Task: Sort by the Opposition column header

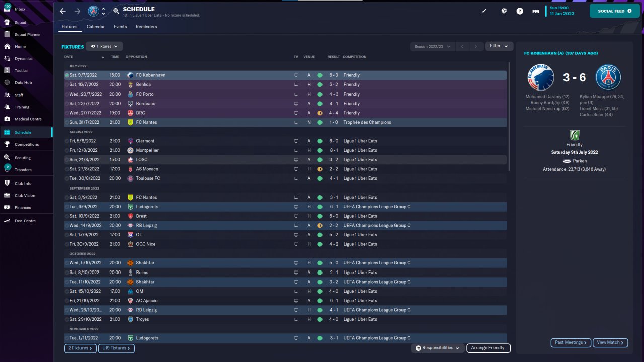Action: [x=136, y=57]
